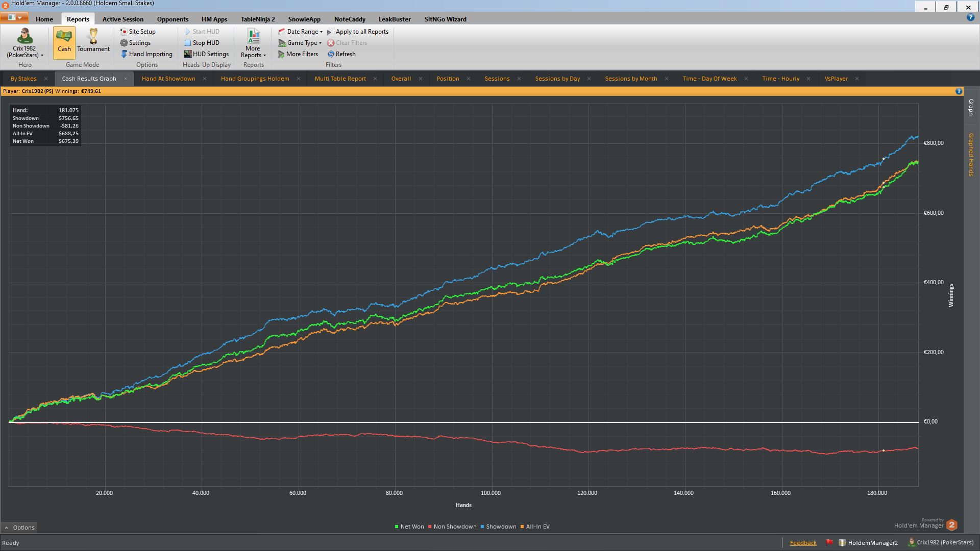Expand the Game Type dropdown
The height and width of the screenshot is (551, 980).
pos(300,43)
